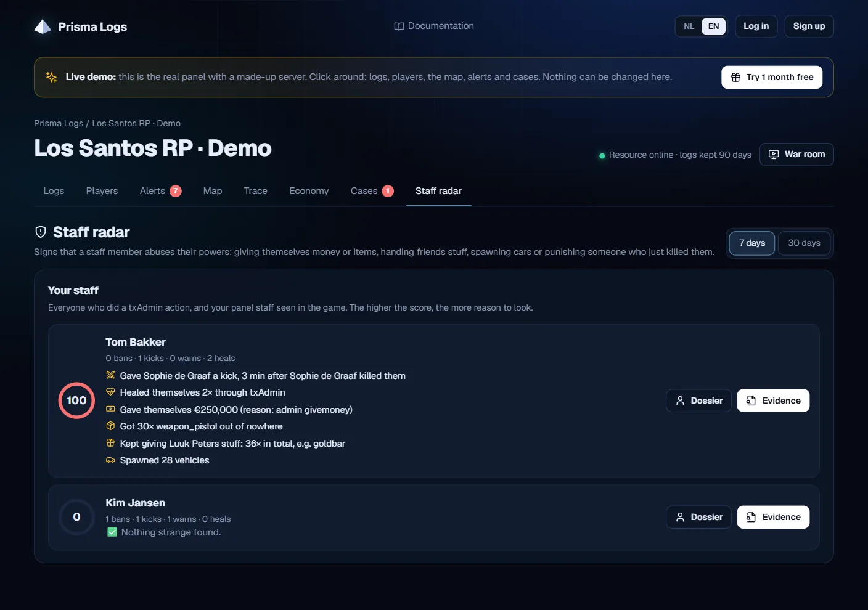Click the shield icon beside Staff radar heading
The image size is (868, 610).
tap(41, 232)
